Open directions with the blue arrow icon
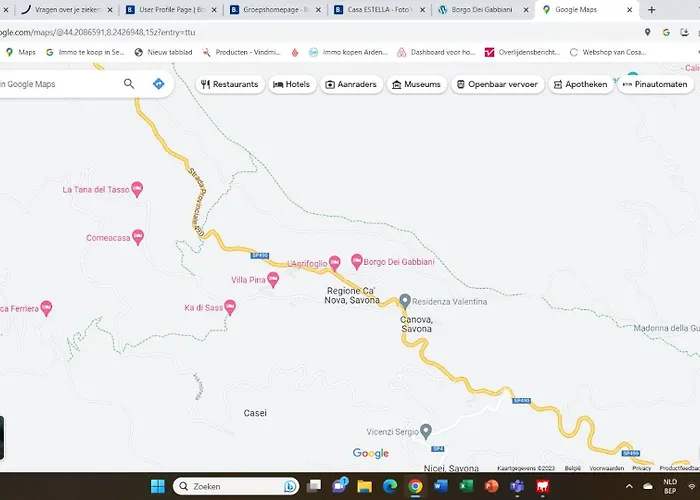Screen dimensions: 700x500 [158, 83]
